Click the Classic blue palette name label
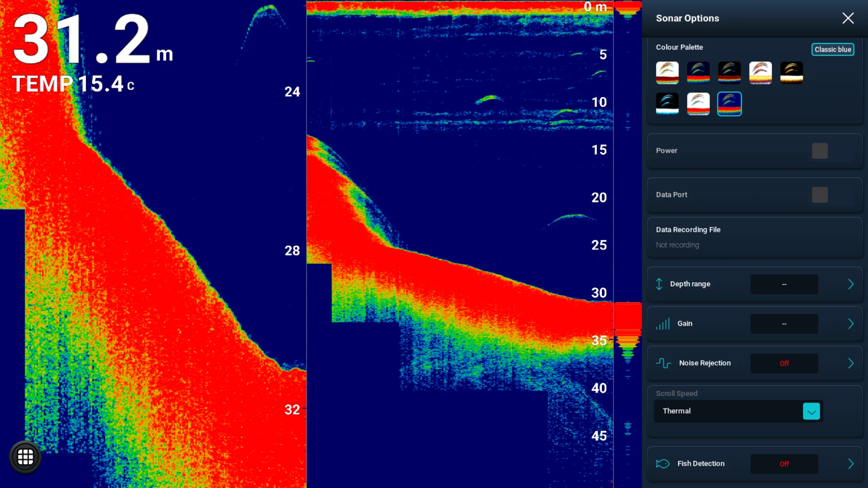Screen dimensions: 868x488 coord(833,49)
